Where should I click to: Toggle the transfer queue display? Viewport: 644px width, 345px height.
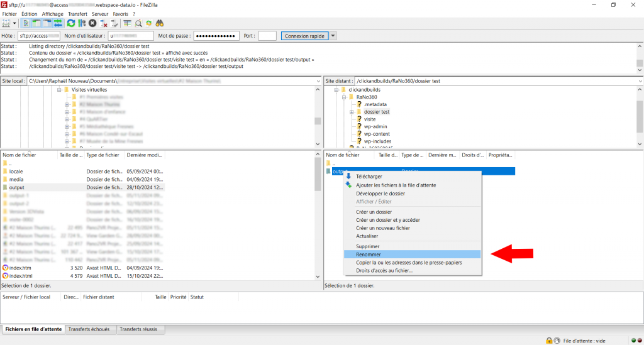(58, 23)
